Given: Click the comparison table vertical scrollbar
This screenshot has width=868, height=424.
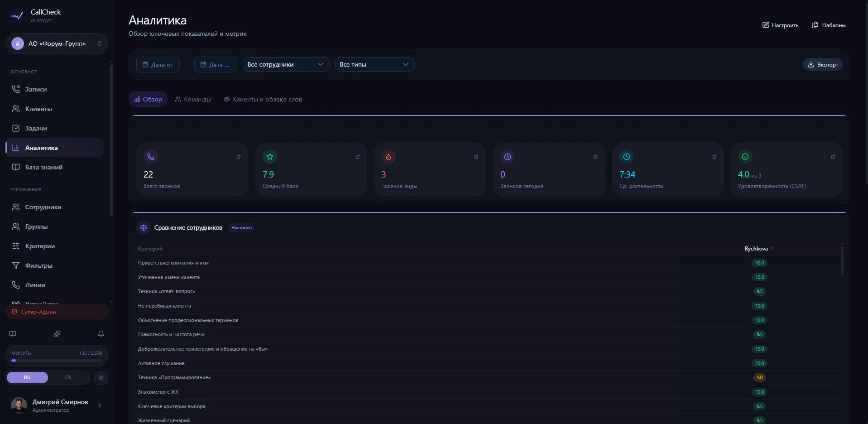Looking at the screenshot, I should [x=842, y=260].
